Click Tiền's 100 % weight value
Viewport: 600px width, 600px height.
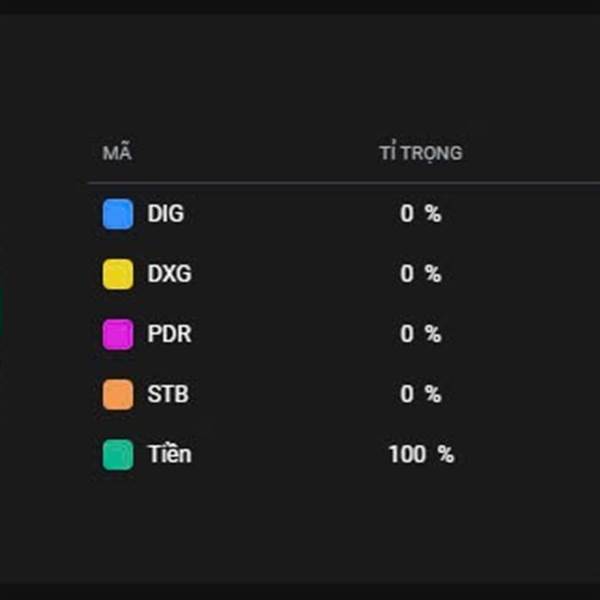[421, 454]
